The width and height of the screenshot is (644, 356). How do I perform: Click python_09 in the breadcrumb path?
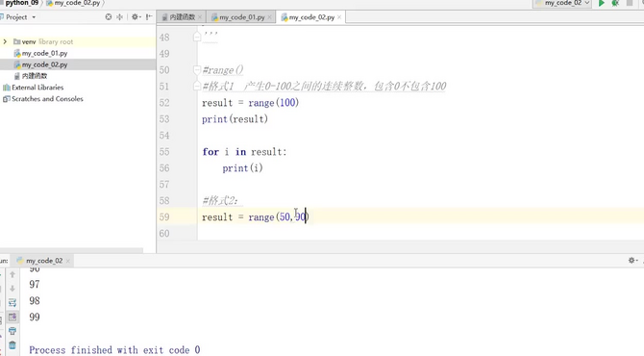[21, 3]
